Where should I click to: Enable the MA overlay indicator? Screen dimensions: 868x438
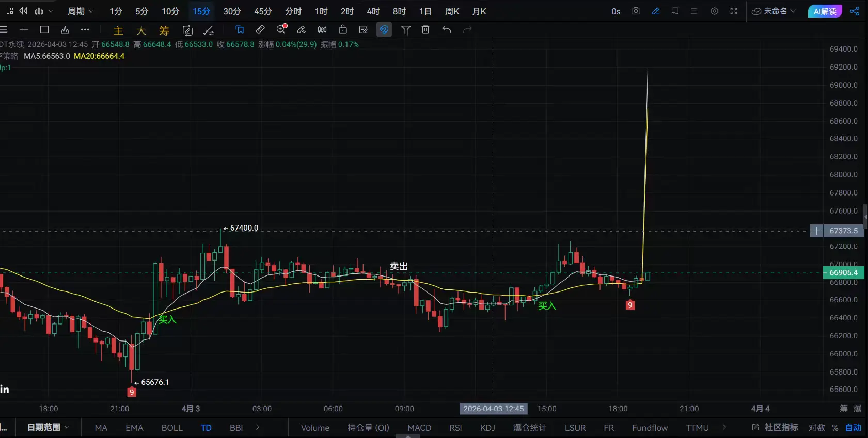coord(101,428)
